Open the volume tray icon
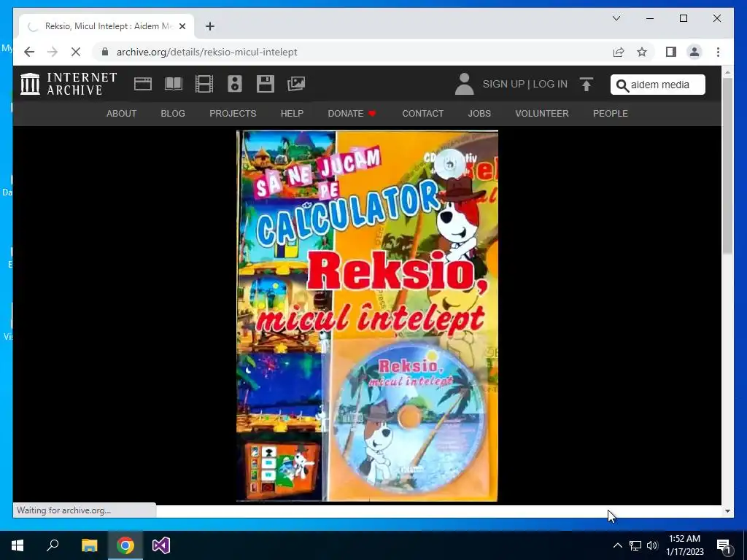Image resolution: width=747 pixels, height=560 pixels. 652,545
